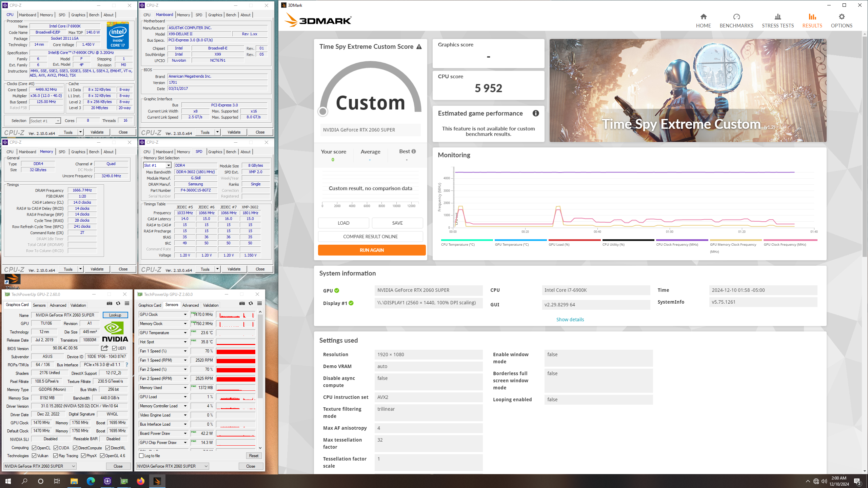The image size is (868, 488).
Task: Open Graphics tab in CPU-Z Mainboard window
Action: [x=215, y=15]
